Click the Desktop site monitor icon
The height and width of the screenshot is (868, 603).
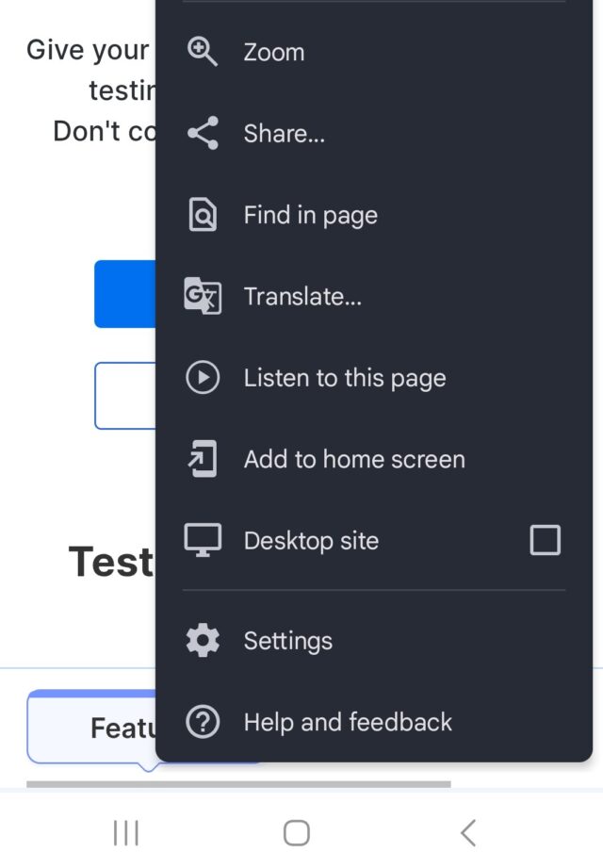[x=202, y=540]
